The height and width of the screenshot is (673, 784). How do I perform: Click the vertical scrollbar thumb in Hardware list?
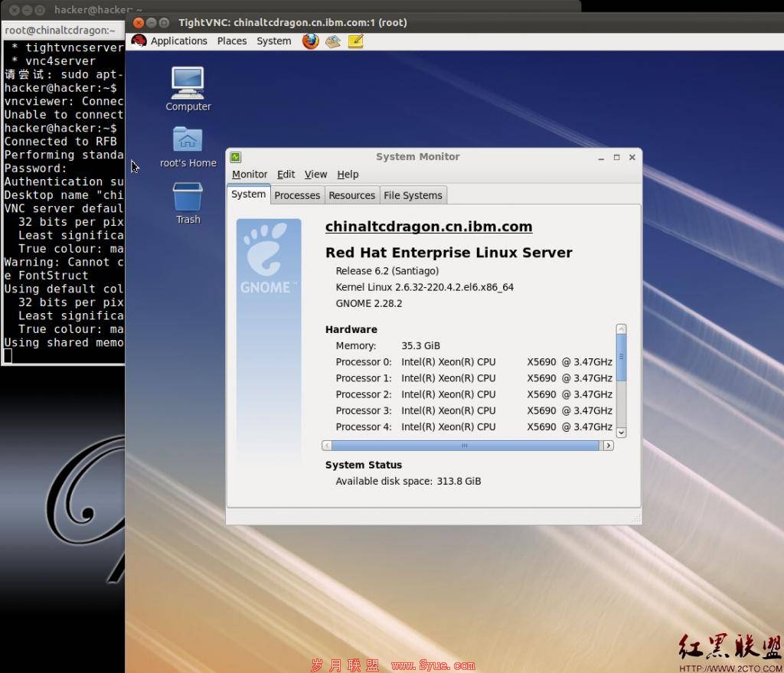pos(621,358)
